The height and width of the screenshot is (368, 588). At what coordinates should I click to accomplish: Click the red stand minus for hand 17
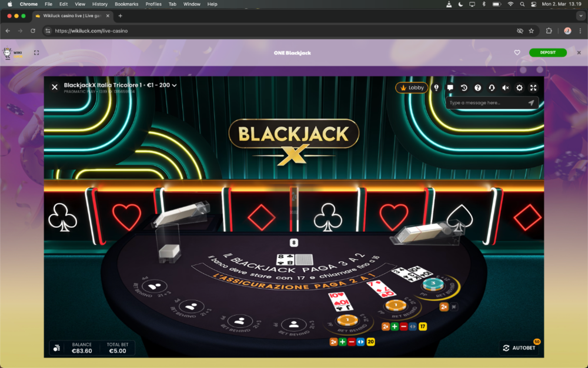[x=403, y=326]
